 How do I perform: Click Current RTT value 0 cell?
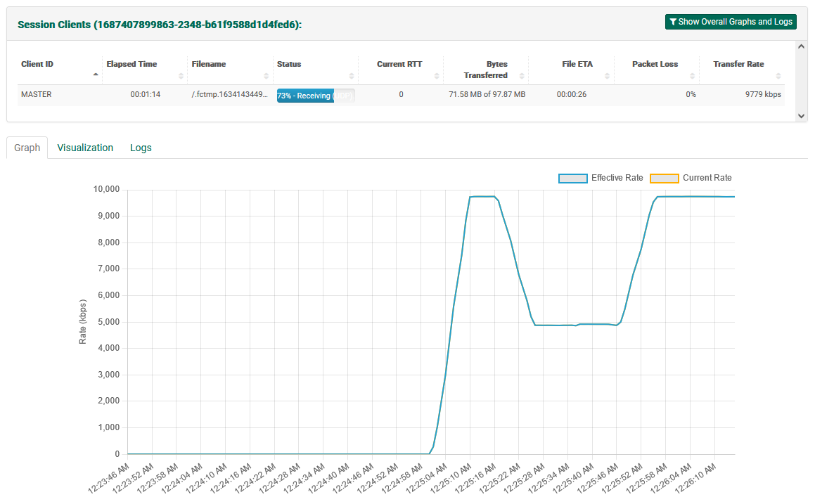[401, 95]
